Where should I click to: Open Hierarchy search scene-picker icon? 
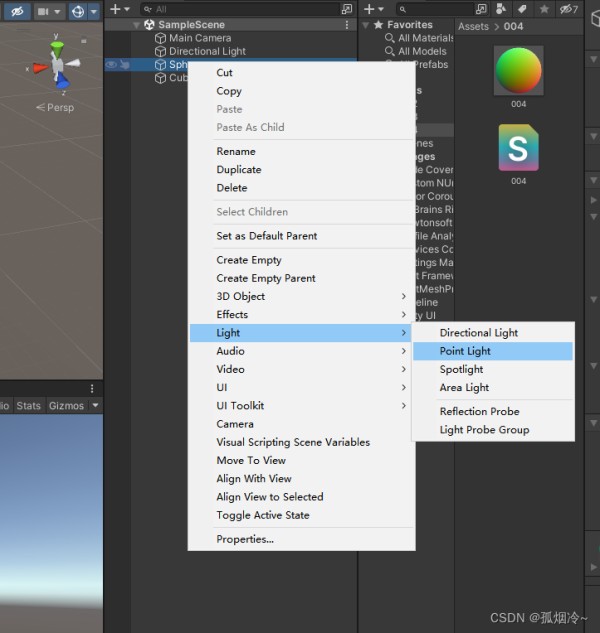coord(347,9)
